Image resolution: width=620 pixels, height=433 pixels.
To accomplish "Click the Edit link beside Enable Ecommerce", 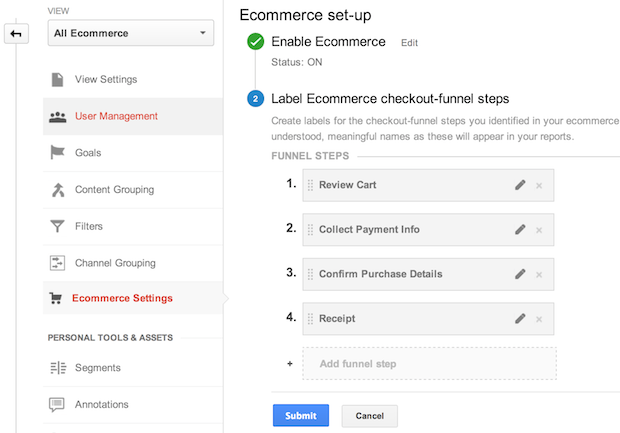I will coord(409,43).
